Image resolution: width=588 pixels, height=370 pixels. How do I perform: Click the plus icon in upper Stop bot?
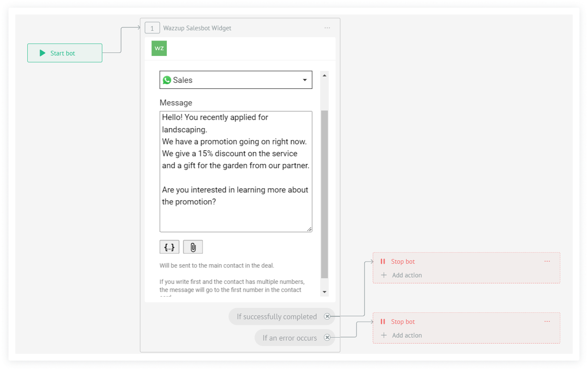[384, 275]
